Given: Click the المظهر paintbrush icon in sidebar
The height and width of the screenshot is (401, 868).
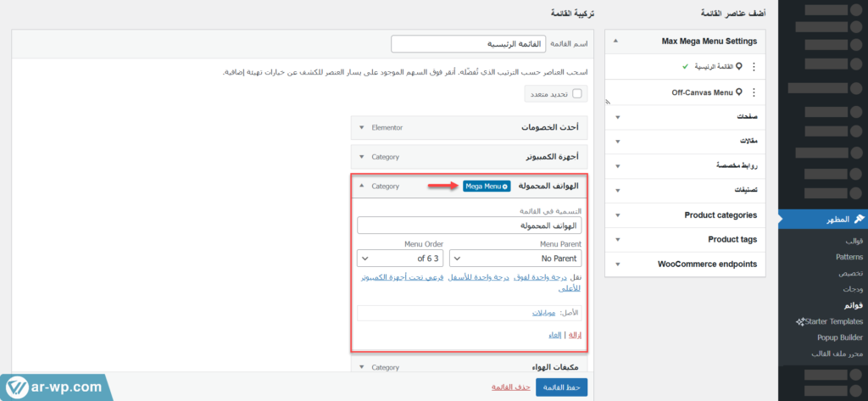Looking at the screenshot, I should click(859, 220).
